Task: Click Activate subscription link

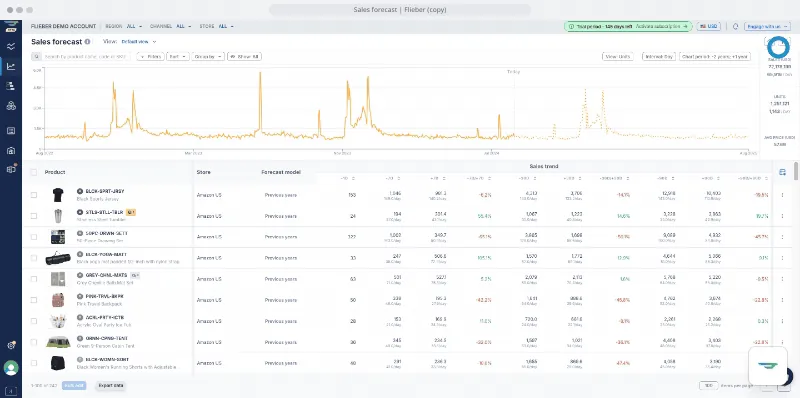Action: click(661, 26)
